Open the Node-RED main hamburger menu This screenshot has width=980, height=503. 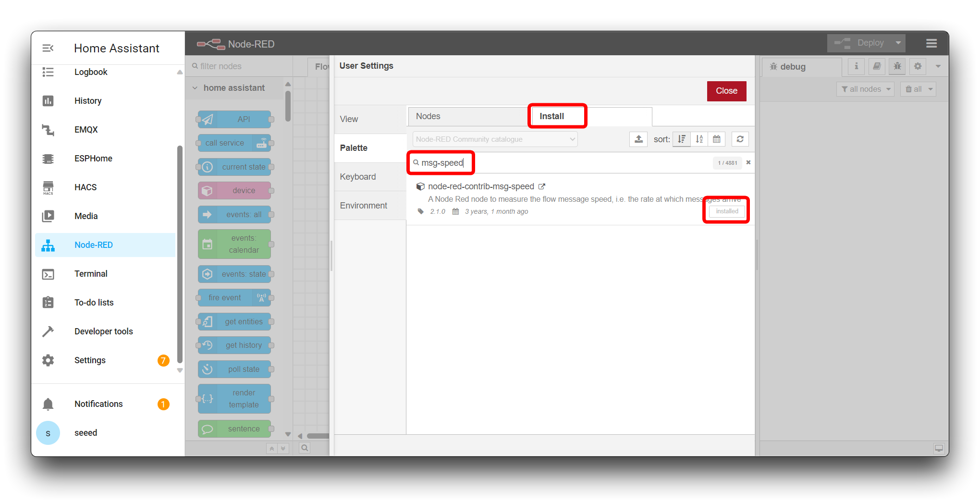931,44
